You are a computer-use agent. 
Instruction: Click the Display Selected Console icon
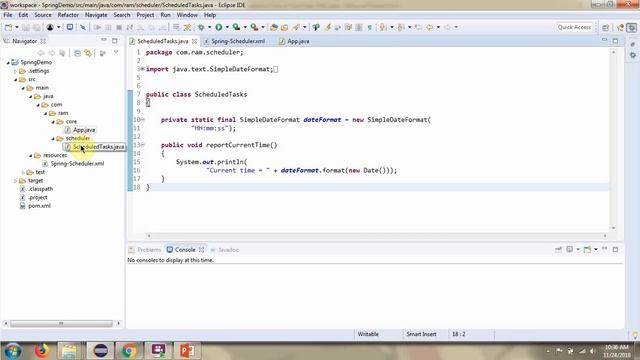pyautogui.click(x=570, y=249)
